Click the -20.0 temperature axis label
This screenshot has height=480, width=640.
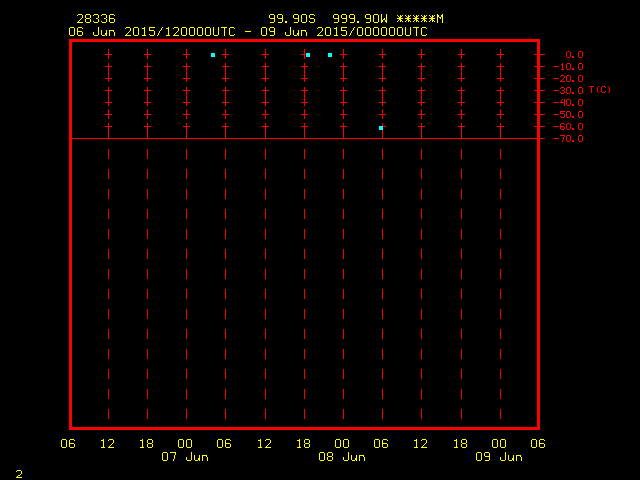tap(569, 78)
